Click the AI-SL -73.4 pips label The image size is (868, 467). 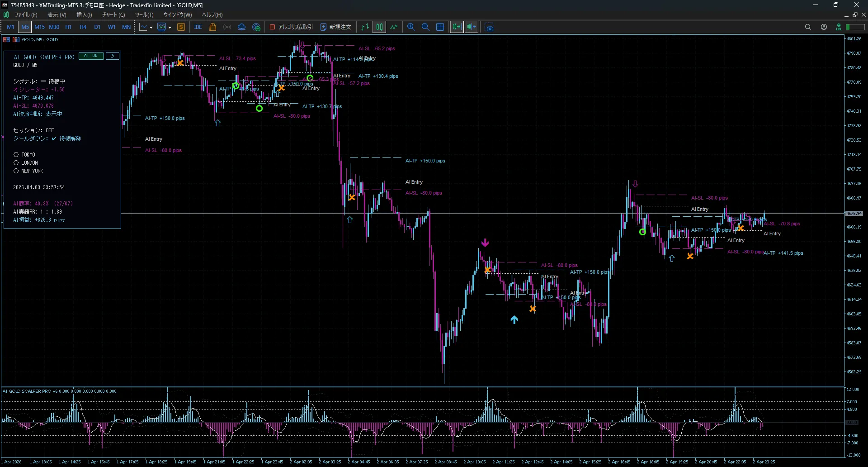pyautogui.click(x=237, y=59)
